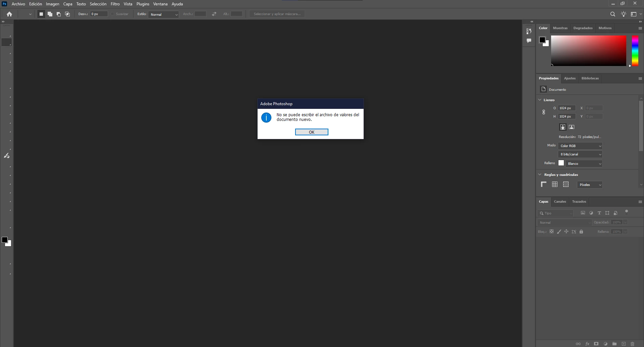Open the Estilo Normal dropdown
This screenshot has width=644, height=347.
[163, 14]
